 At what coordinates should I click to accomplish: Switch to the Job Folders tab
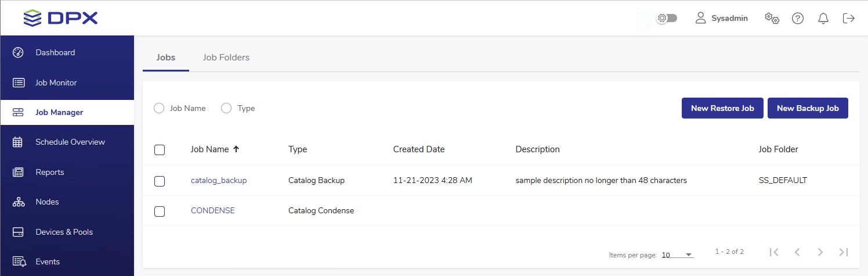pyautogui.click(x=226, y=58)
